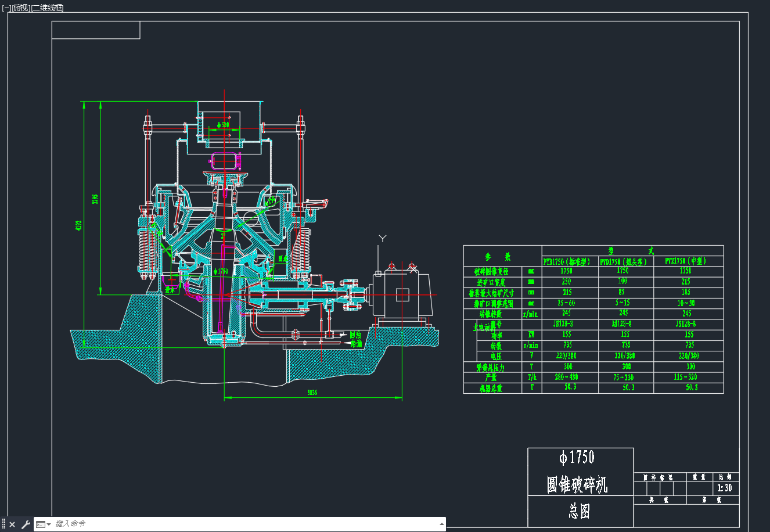The image size is (770, 532).
Task: Select the 5~15 discharge range value
Action: coord(623,303)
